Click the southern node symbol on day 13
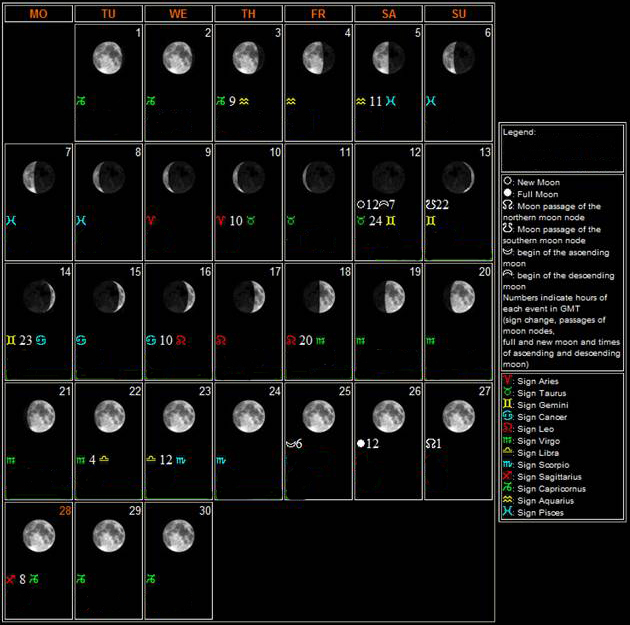 coord(430,204)
